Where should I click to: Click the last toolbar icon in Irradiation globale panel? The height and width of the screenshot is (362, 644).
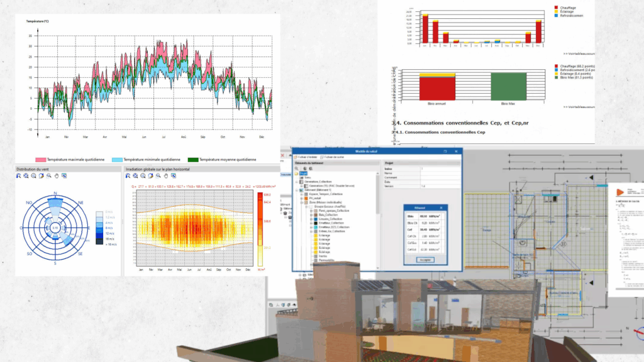pyautogui.click(x=174, y=176)
